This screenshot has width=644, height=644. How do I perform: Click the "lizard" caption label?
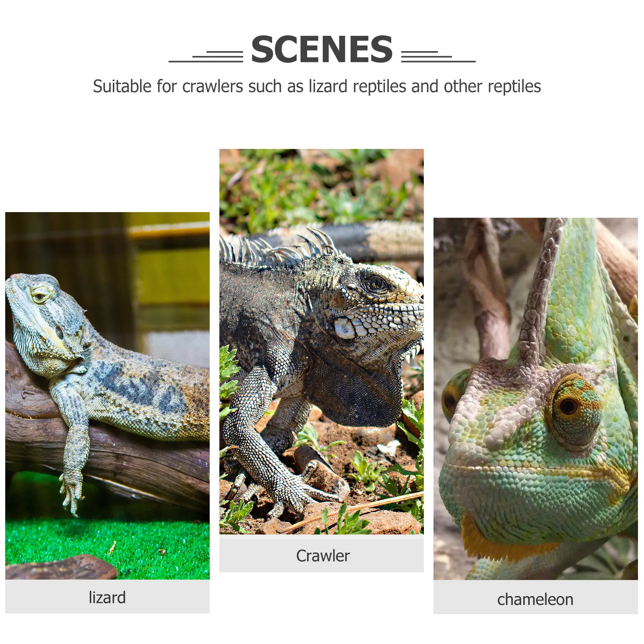coord(107,597)
